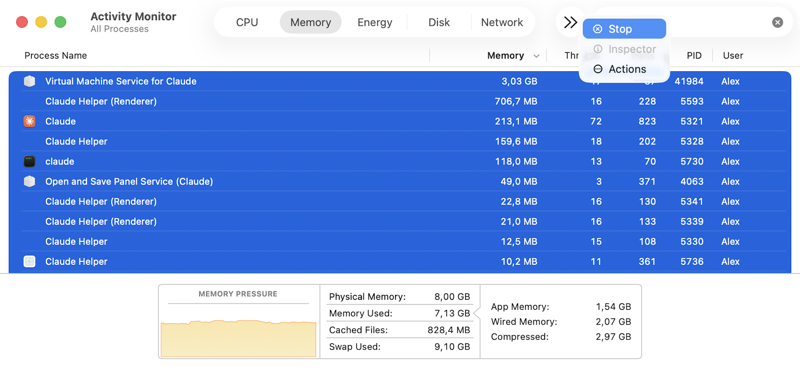
Task: Switch to the Energy tab
Action: (374, 22)
